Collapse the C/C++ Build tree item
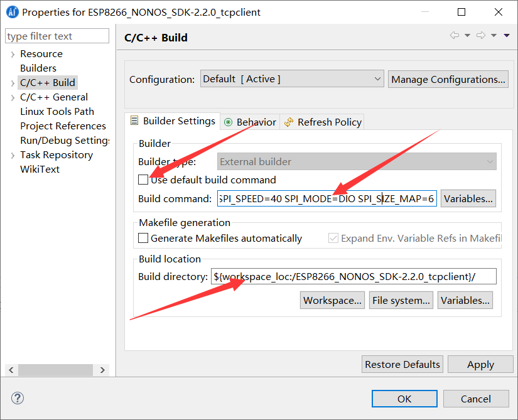The image size is (518, 420). [14, 82]
